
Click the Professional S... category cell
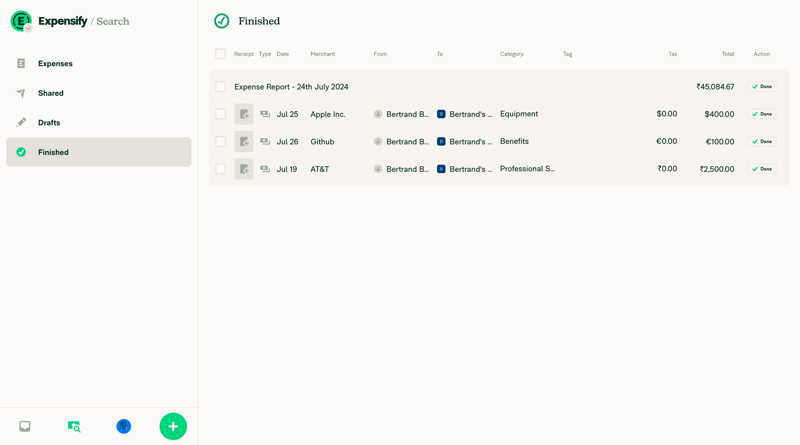pos(527,168)
